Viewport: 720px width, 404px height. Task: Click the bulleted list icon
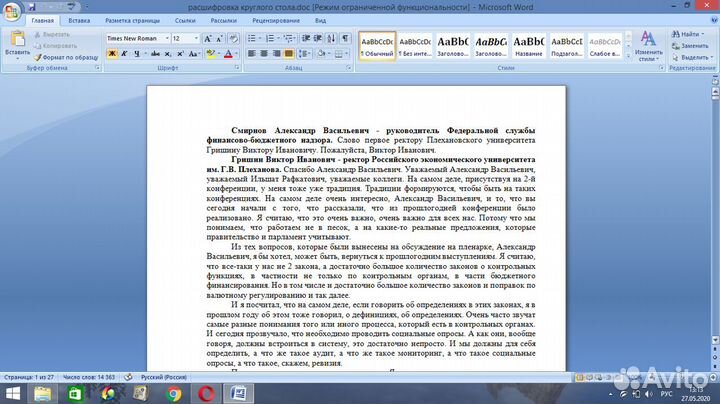252,38
